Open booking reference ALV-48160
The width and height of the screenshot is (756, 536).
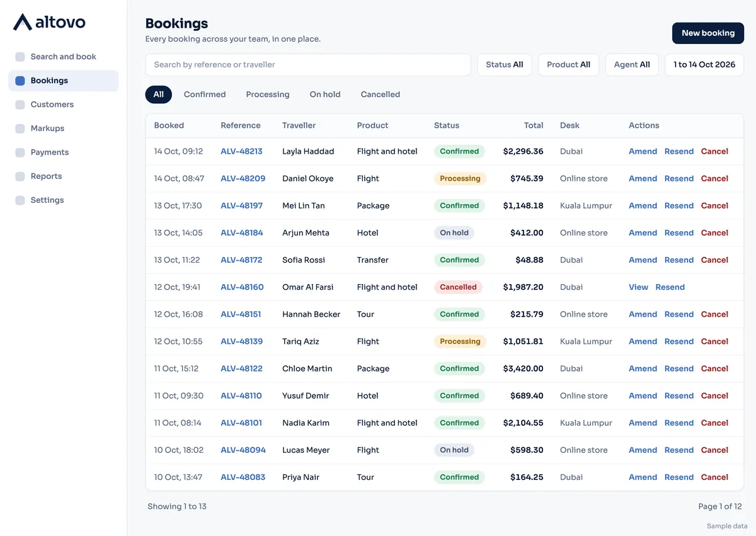242,287
